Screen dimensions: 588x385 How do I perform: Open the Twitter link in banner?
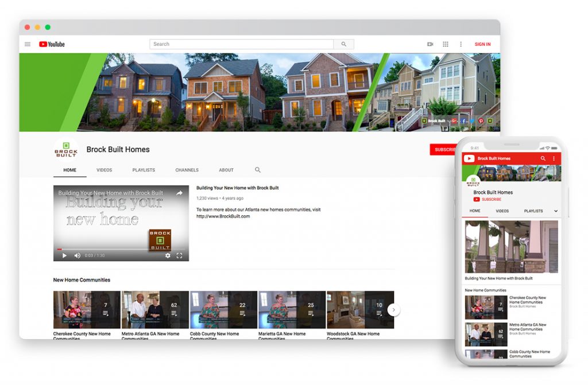[472, 120]
